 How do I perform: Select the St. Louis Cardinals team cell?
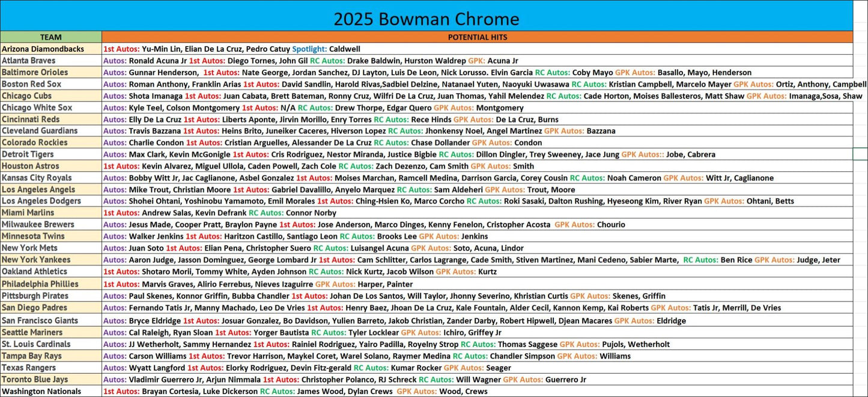(51, 344)
